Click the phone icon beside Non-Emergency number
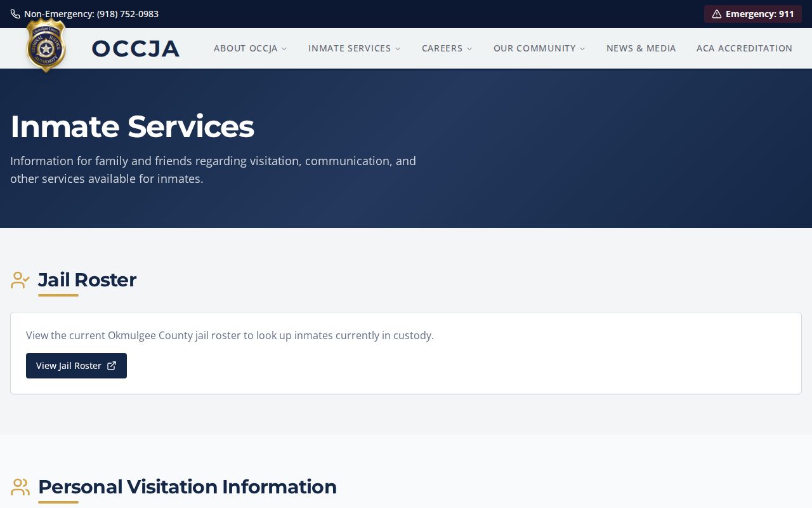The image size is (812, 508). point(15,14)
